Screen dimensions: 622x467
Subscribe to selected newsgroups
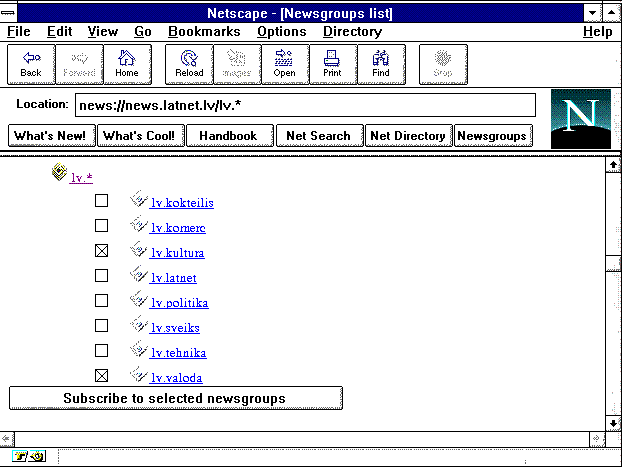pyautogui.click(x=176, y=398)
